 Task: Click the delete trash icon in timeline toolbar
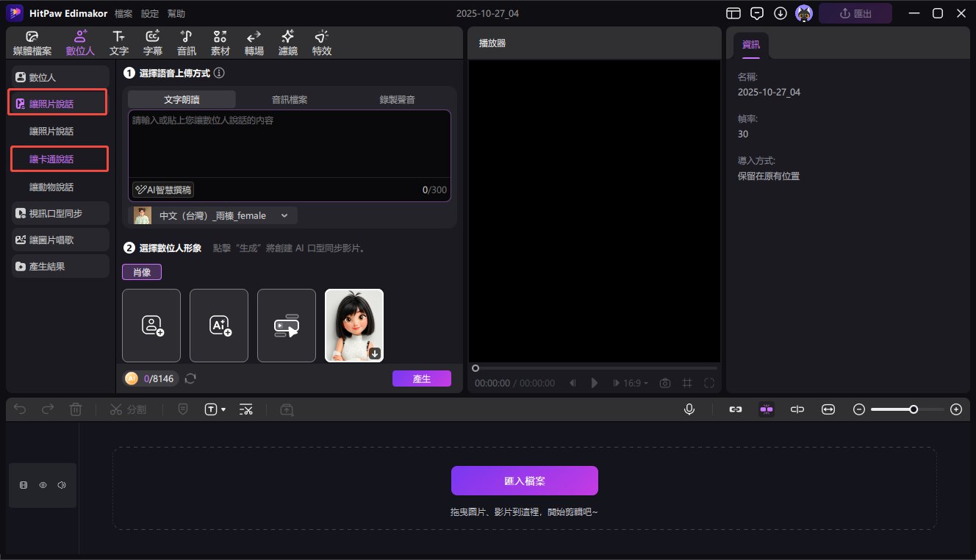tap(76, 409)
